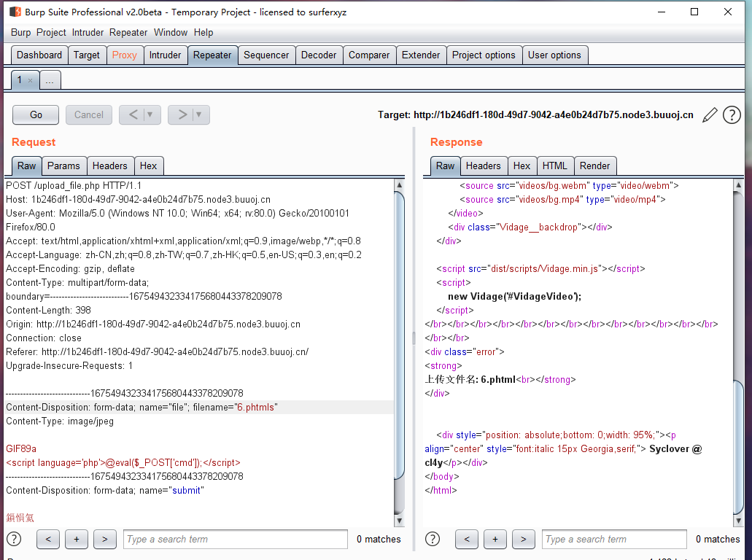Viewport: 752px width, 560px height.
Task: Select the Repeater tool tab
Action: pyautogui.click(x=212, y=55)
